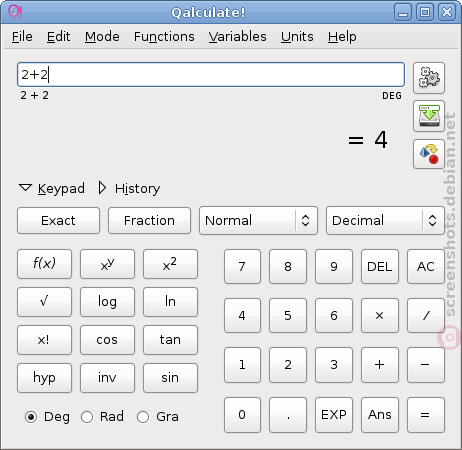Click the number 8 key

[x=288, y=266]
